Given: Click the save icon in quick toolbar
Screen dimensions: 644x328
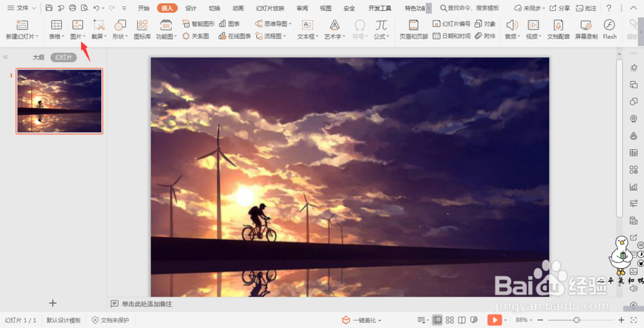Looking at the screenshot, I should click(x=49, y=8).
